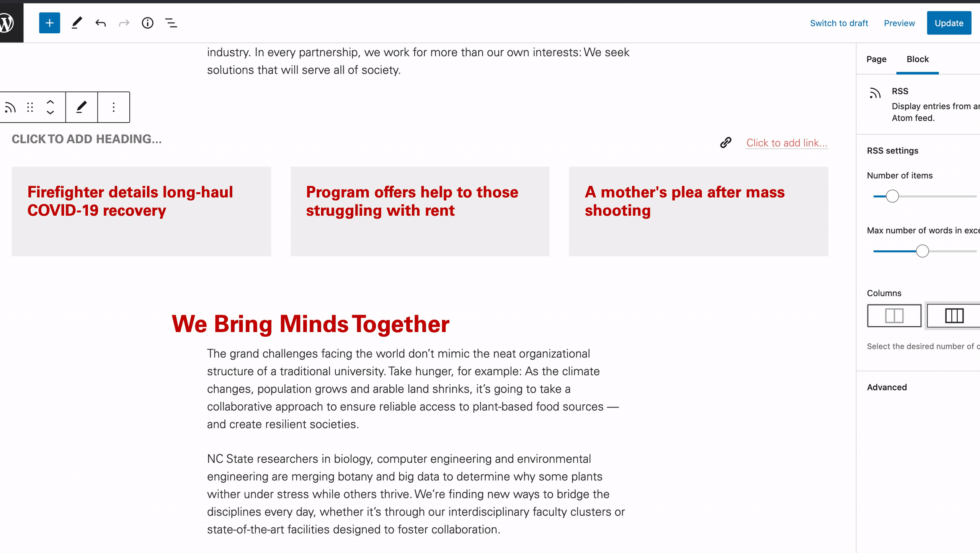The image size is (980, 553).
Task: Click the Redo arrow icon
Action: [x=124, y=23]
